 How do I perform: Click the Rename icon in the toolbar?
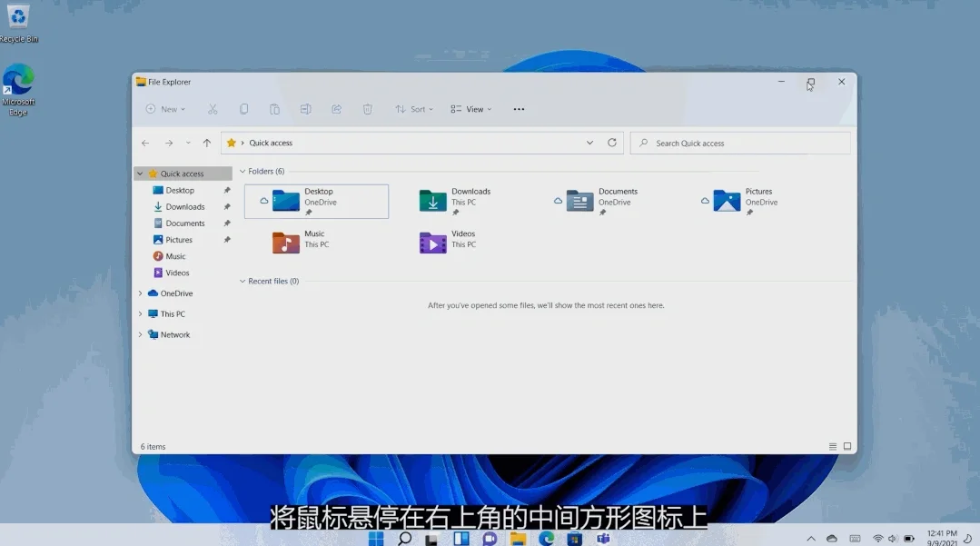[305, 108]
